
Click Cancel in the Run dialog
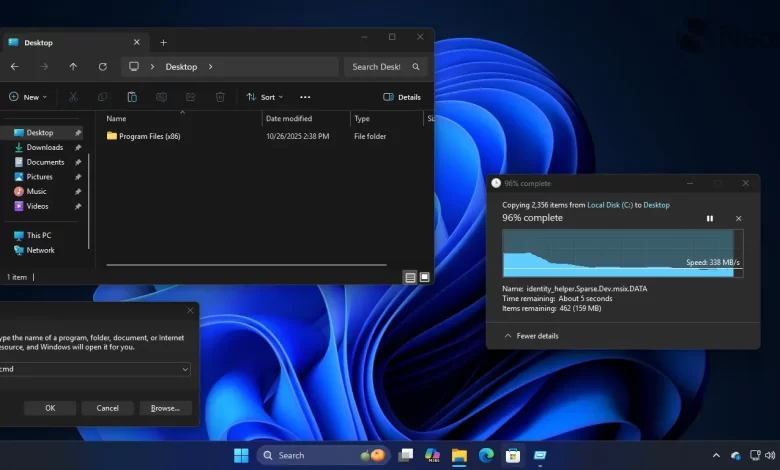point(107,408)
